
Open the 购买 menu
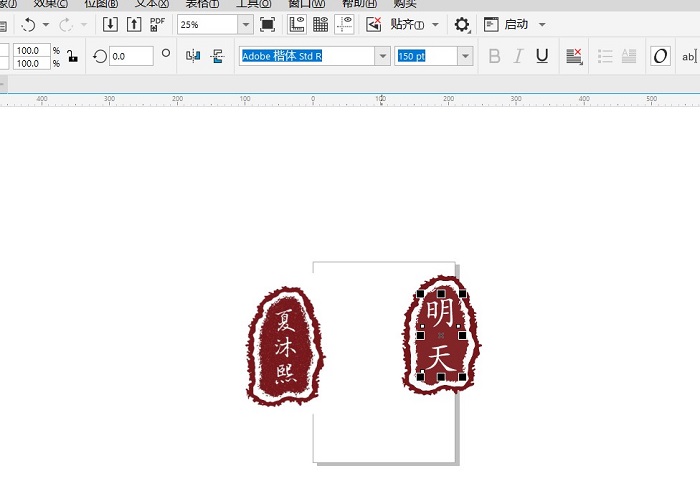pyautogui.click(x=405, y=4)
